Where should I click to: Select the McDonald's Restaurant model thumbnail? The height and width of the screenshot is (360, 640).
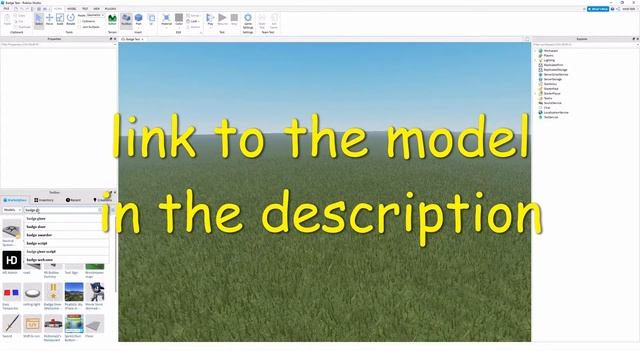(x=53, y=324)
